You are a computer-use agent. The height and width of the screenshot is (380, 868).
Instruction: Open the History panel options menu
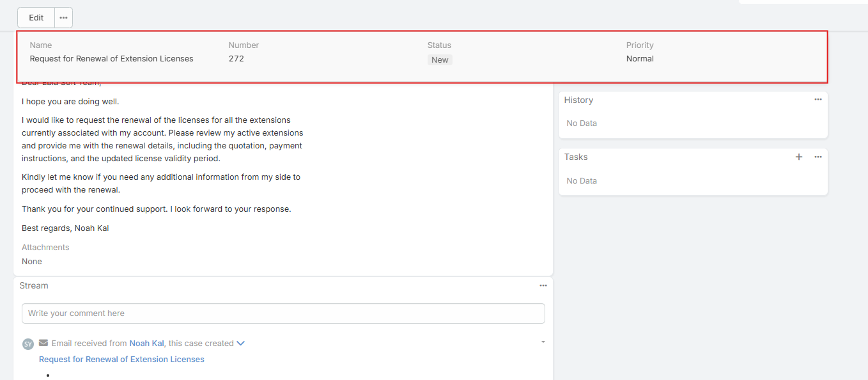[818, 100]
